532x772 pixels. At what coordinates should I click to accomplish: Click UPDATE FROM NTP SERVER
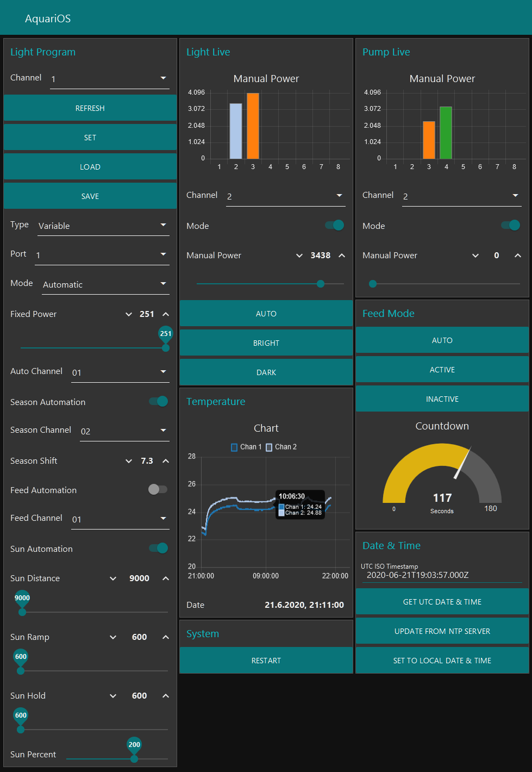(x=442, y=631)
